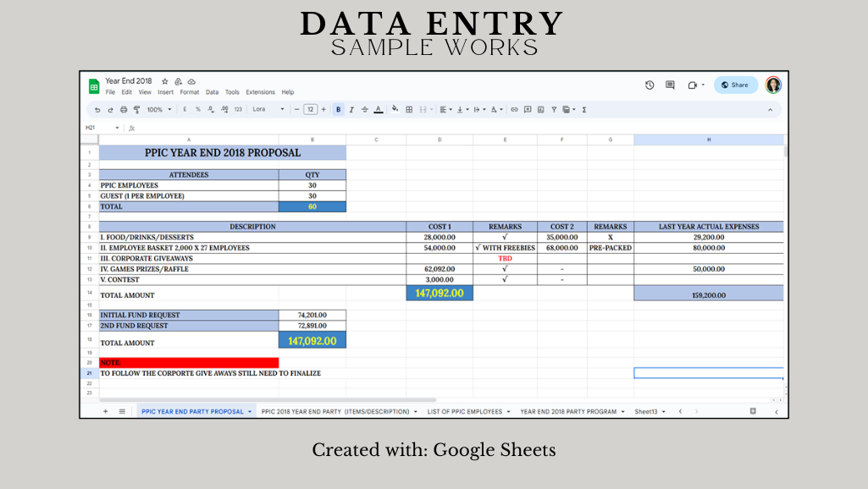The height and width of the screenshot is (489, 868).
Task: Open the File menu
Action: click(110, 92)
